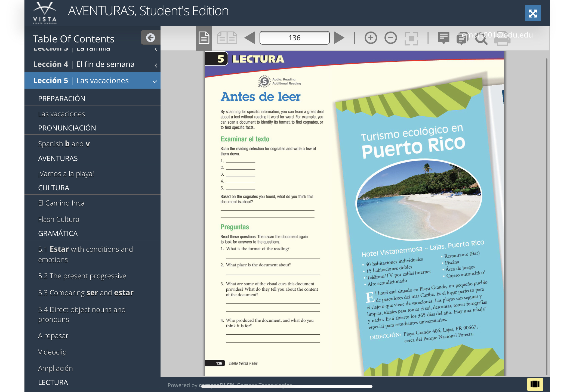
Task: Open the search tool
Action: tap(481, 39)
